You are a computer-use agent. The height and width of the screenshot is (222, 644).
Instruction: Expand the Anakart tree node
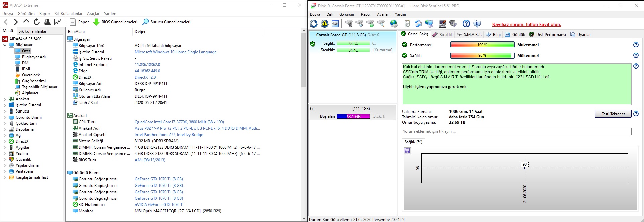pos(5,99)
